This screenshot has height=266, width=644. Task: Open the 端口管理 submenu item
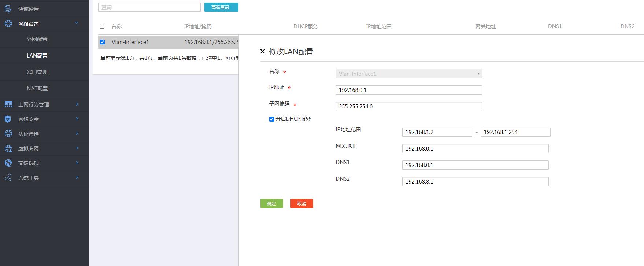(x=37, y=72)
